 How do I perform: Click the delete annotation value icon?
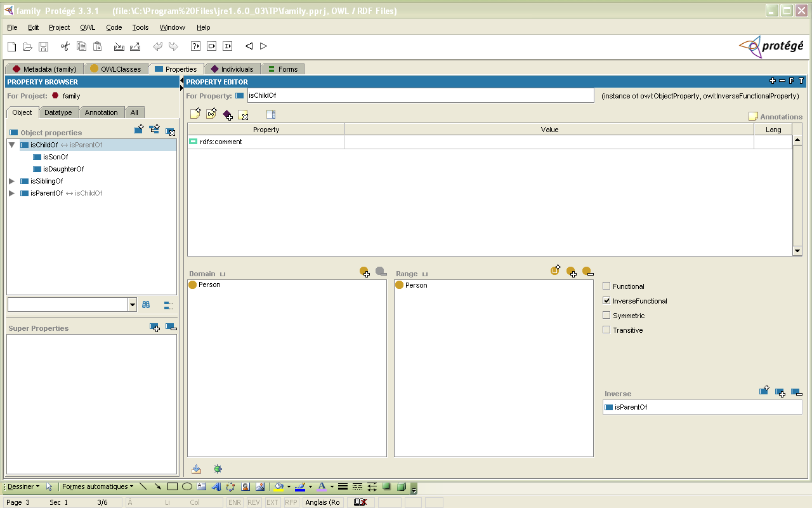pyautogui.click(x=243, y=115)
